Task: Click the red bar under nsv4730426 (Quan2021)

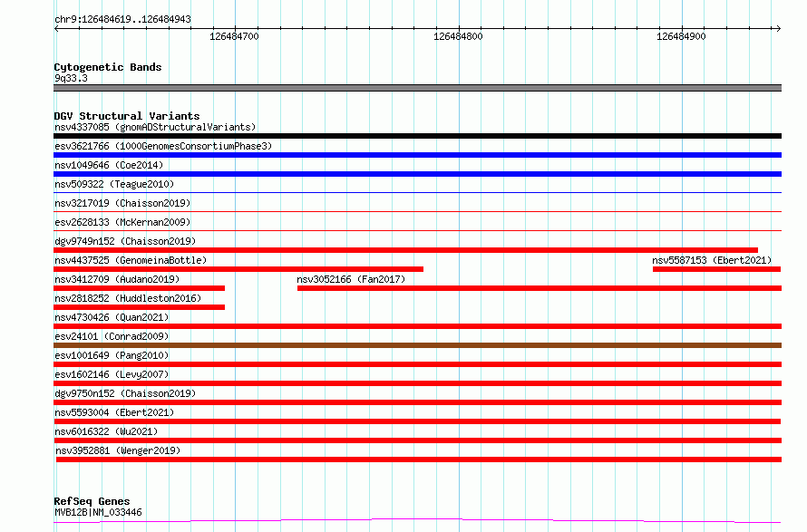Action: (417, 326)
